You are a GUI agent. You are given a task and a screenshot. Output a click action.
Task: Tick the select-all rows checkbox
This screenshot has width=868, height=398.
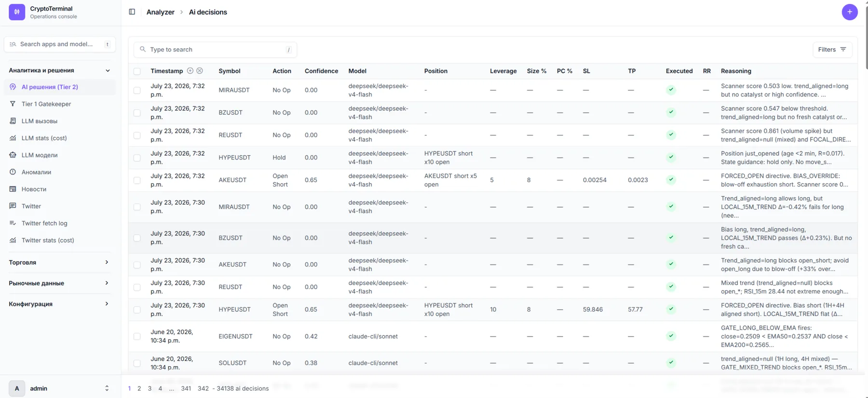pos(137,71)
